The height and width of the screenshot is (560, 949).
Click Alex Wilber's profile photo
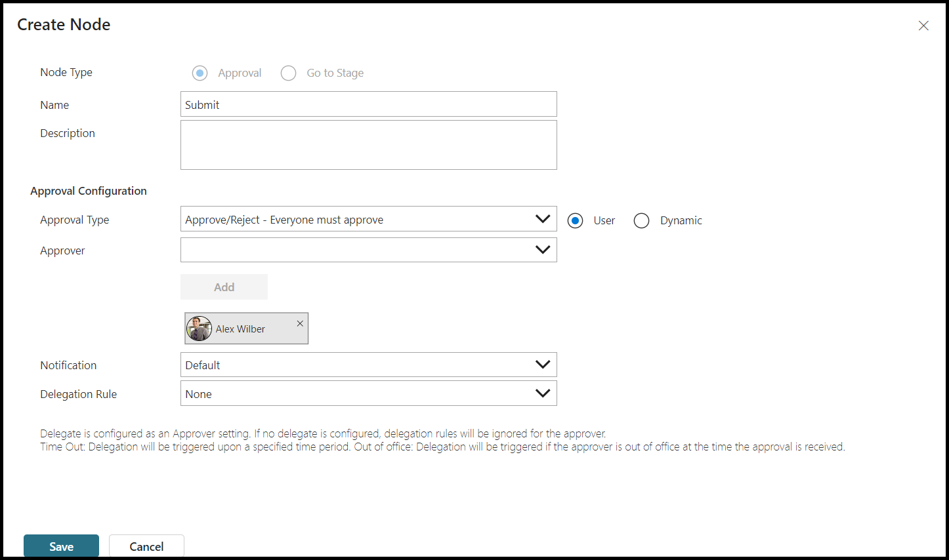pyautogui.click(x=199, y=329)
